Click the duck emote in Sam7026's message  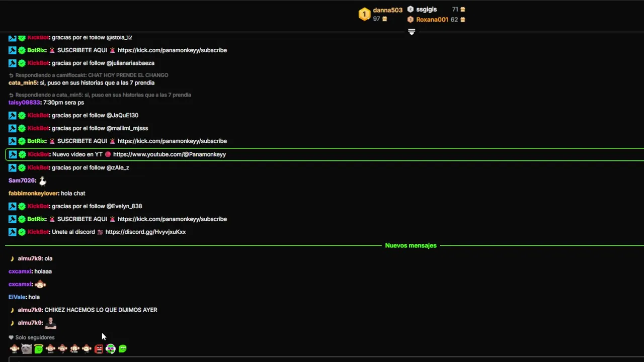[x=43, y=181]
